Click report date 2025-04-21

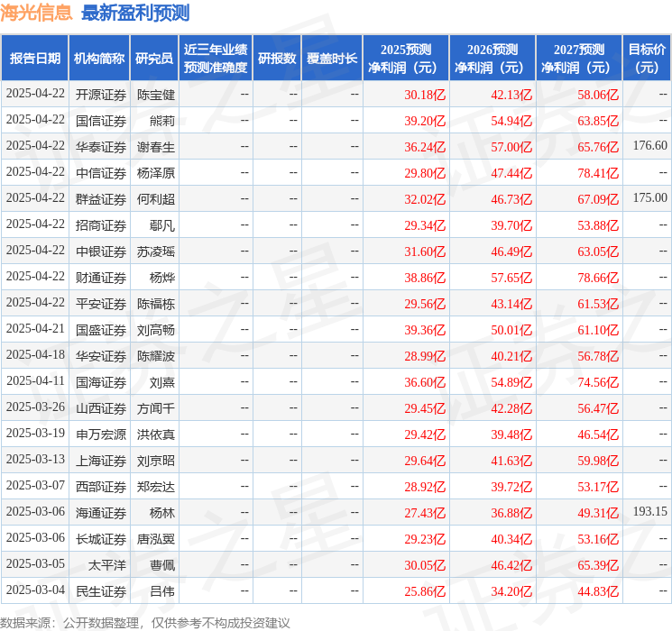(x=35, y=328)
